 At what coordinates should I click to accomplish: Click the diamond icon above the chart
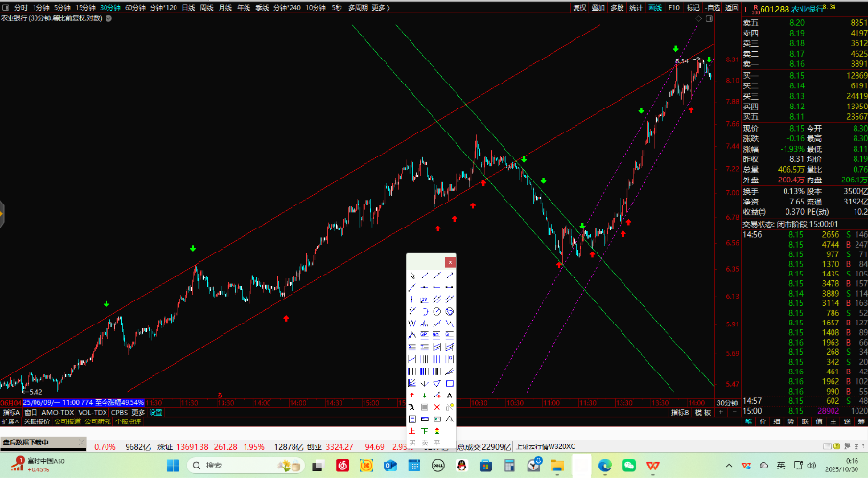(x=698, y=18)
